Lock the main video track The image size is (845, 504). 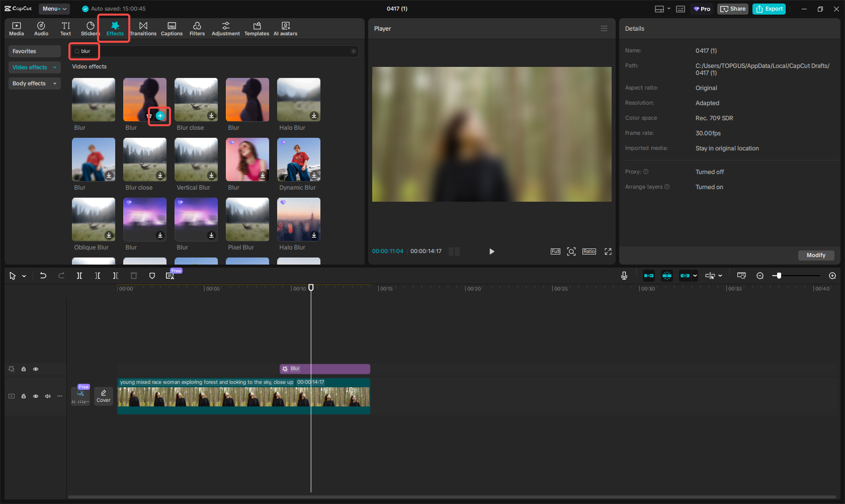pos(24,396)
